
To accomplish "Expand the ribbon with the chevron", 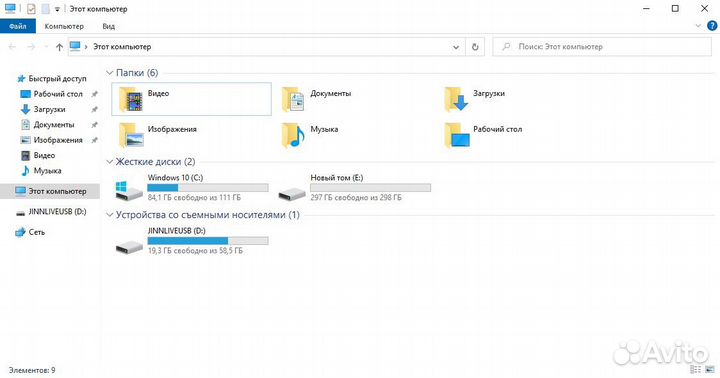I will point(698,26).
